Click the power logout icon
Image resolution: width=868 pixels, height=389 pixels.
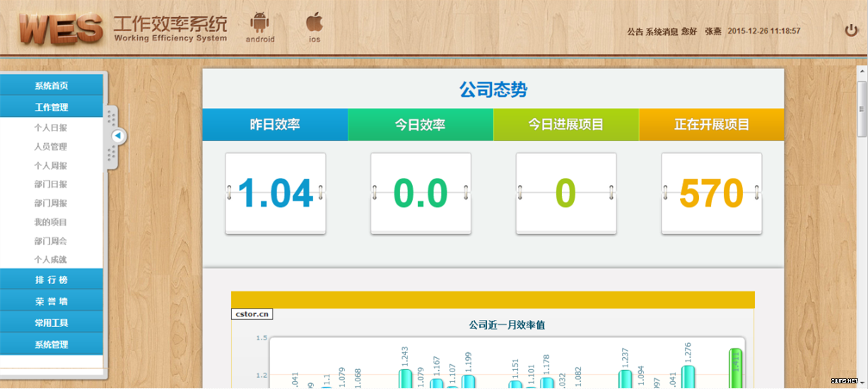[851, 30]
